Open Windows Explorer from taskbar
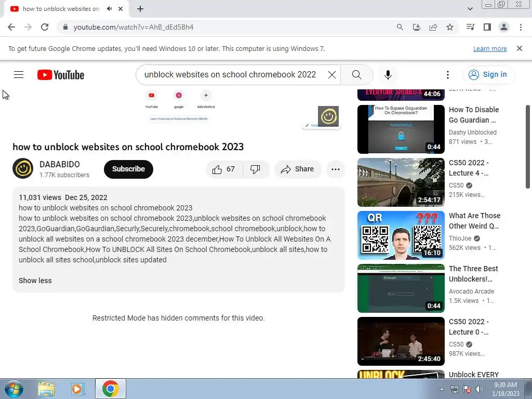 (x=46, y=389)
